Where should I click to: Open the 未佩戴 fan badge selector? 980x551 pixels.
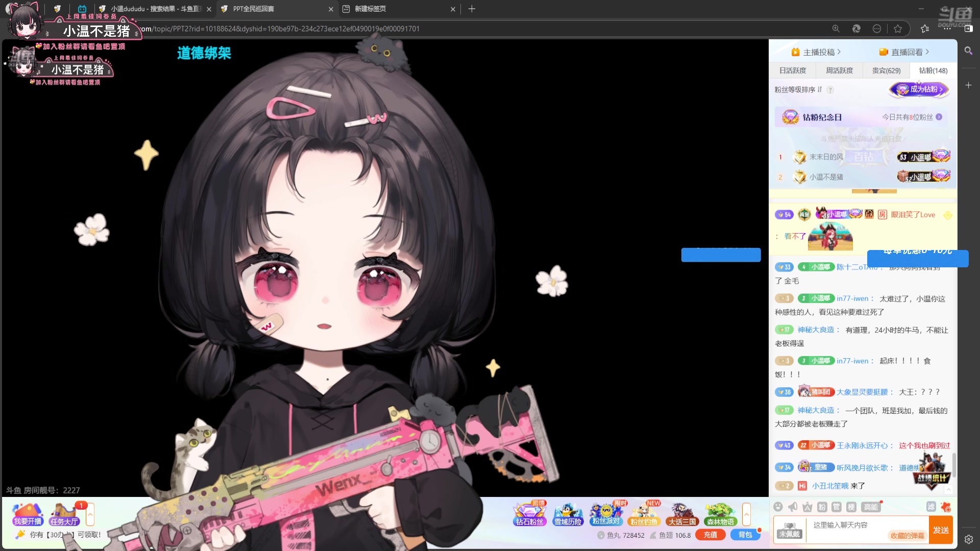point(790,531)
